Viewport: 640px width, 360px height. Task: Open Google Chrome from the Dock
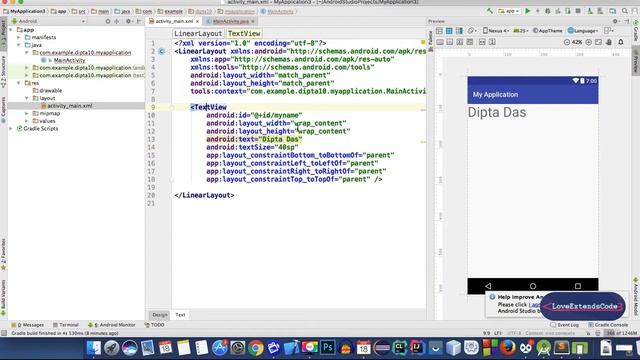[256, 348]
